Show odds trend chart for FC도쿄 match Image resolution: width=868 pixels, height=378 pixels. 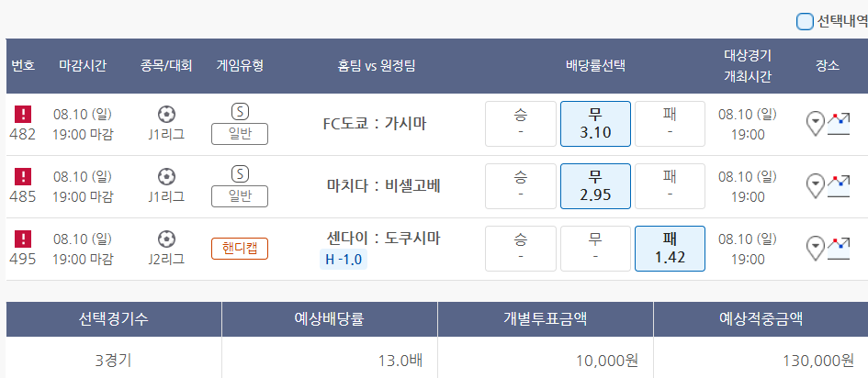838,122
